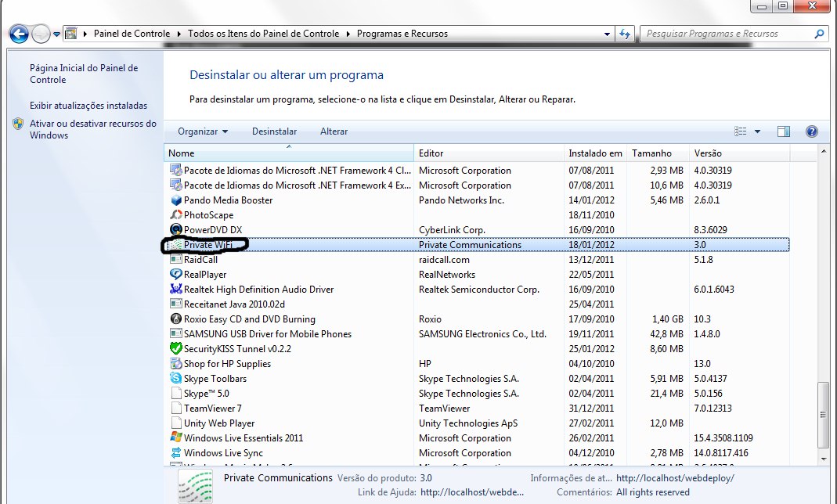Open Help with the blue question icon
The width and height of the screenshot is (837, 504).
(811, 131)
